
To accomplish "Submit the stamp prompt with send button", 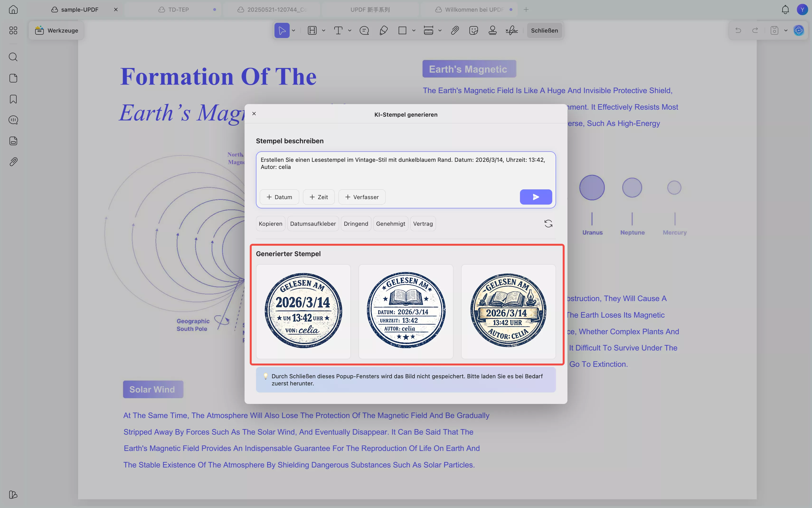I will click(x=536, y=197).
